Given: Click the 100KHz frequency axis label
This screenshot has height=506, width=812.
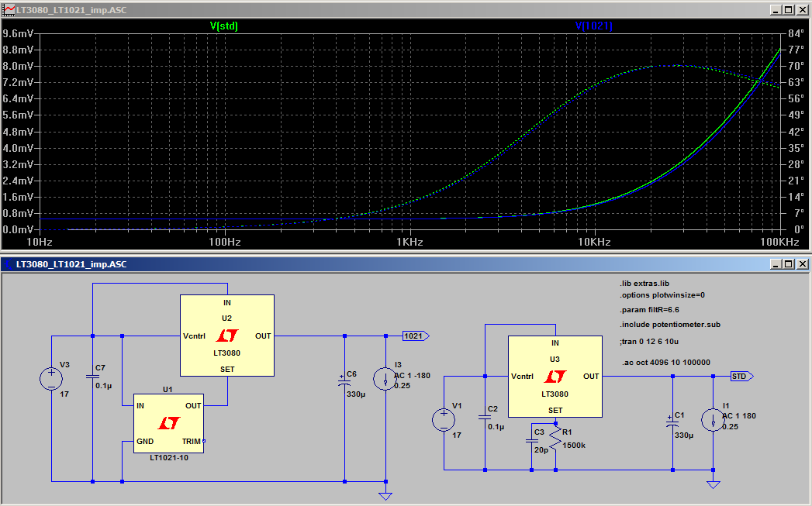Looking at the screenshot, I should coord(780,242).
